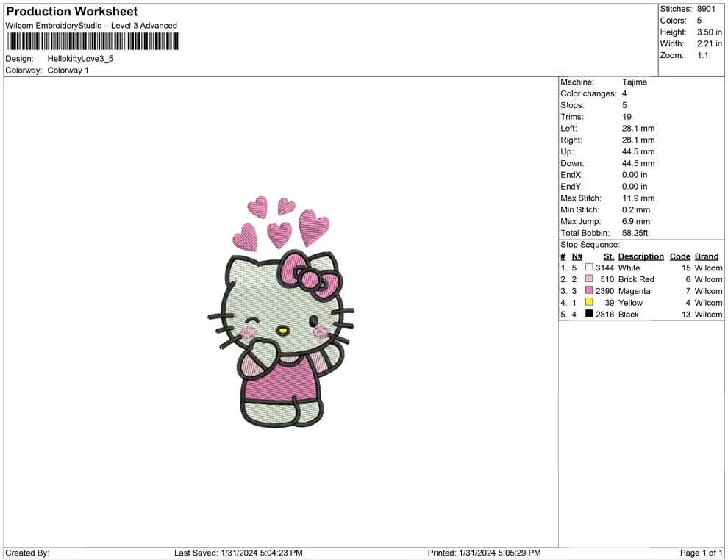
Task: Click the 'Magenta' description text
Action: pos(634,291)
